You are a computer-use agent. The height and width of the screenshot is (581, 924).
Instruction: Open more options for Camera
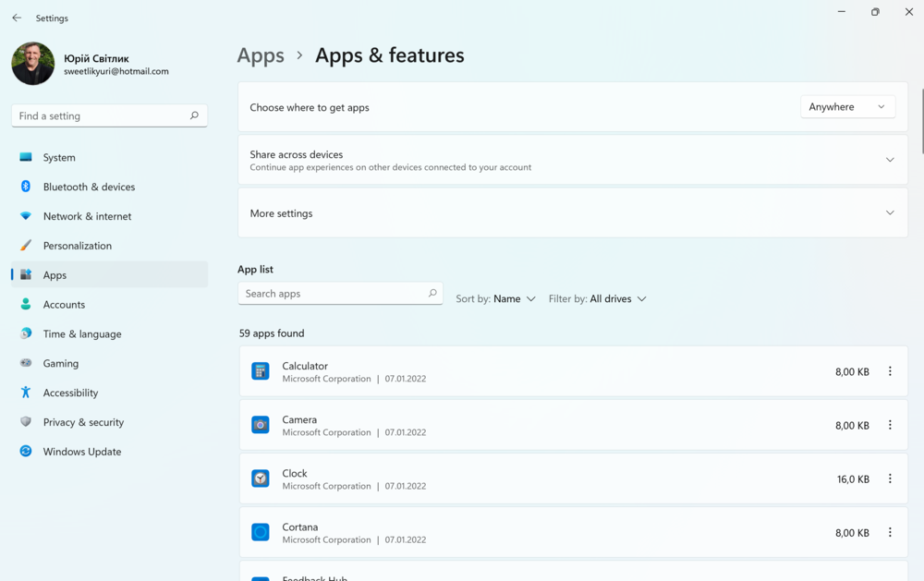pyautogui.click(x=890, y=425)
